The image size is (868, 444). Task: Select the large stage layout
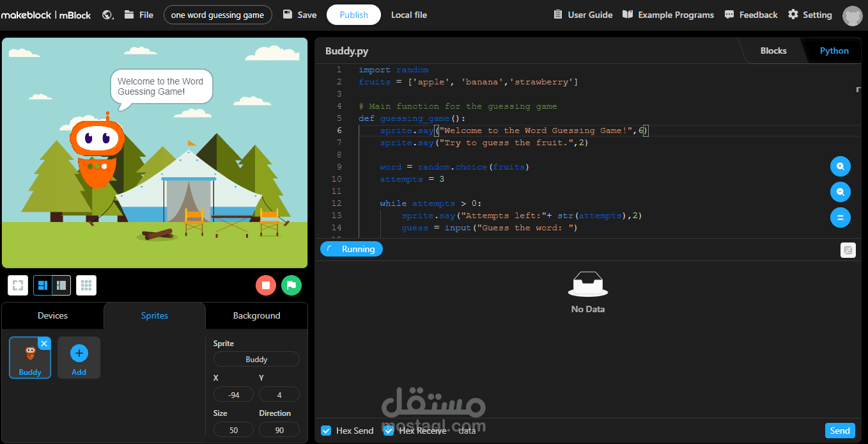point(43,285)
